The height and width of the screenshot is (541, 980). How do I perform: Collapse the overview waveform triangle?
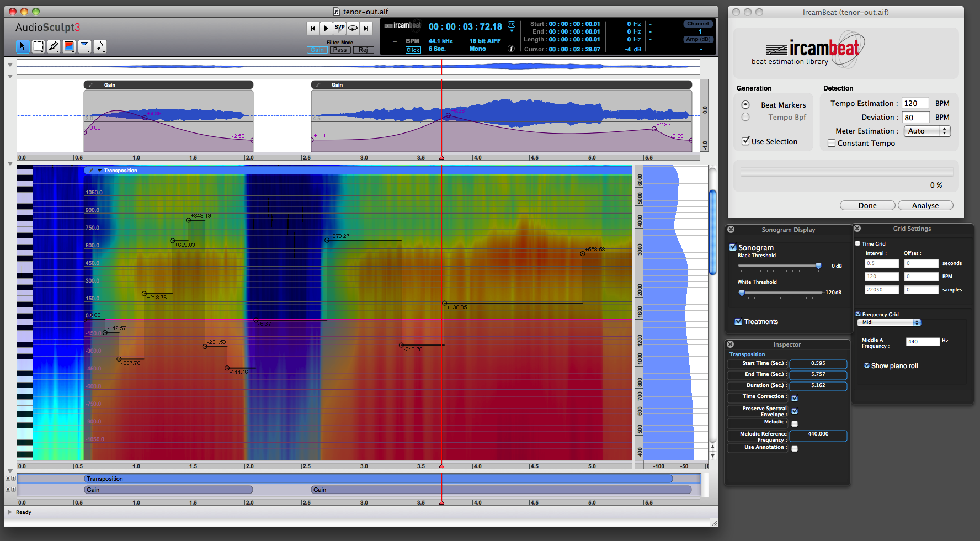[x=10, y=65]
